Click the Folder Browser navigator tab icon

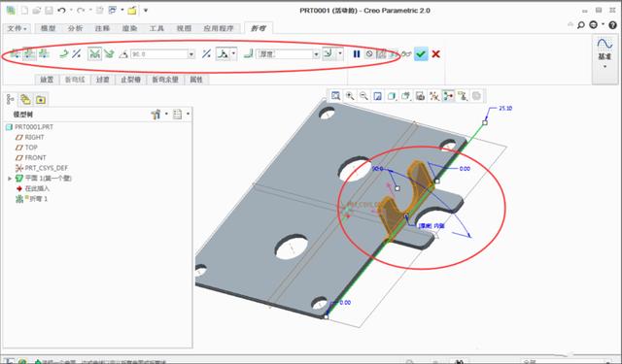25,99
